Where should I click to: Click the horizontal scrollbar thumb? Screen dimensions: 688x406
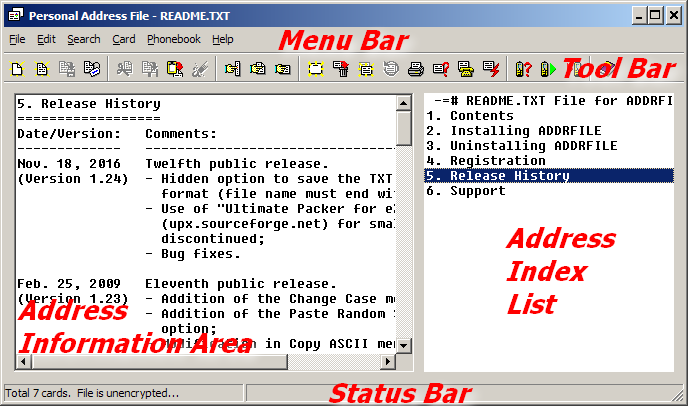click(160, 362)
